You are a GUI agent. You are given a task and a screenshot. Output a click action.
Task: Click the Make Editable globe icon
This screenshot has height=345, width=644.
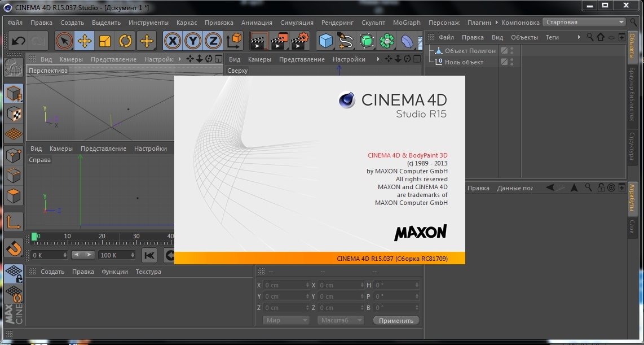point(14,67)
